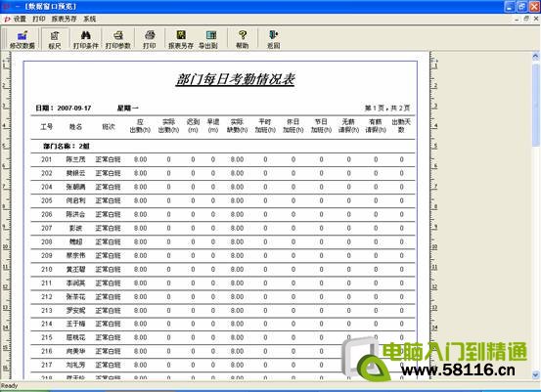Toggle the 标尺 ruler button
The height and width of the screenshot is (392, 541).
(x=55, y=39)
